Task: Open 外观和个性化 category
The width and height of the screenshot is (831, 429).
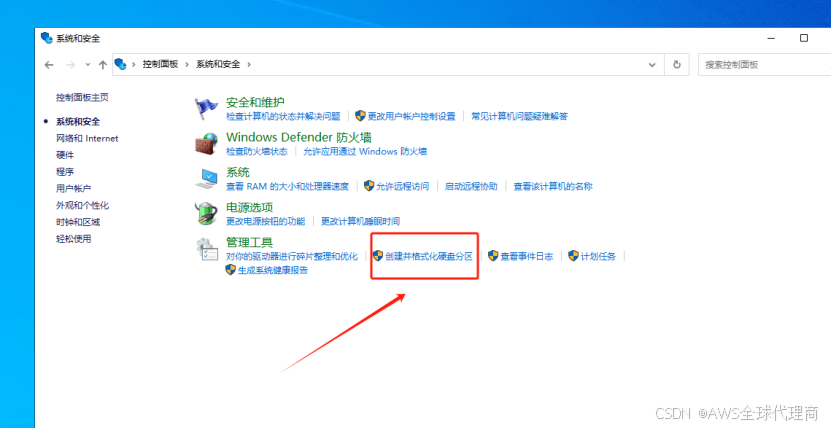Action: [x=83, y=205]
